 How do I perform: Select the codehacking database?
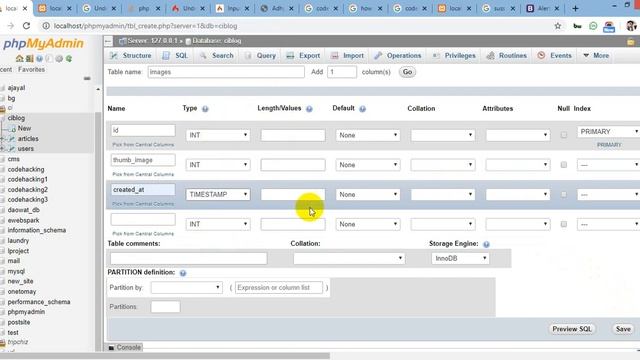(x=26, y=169)
